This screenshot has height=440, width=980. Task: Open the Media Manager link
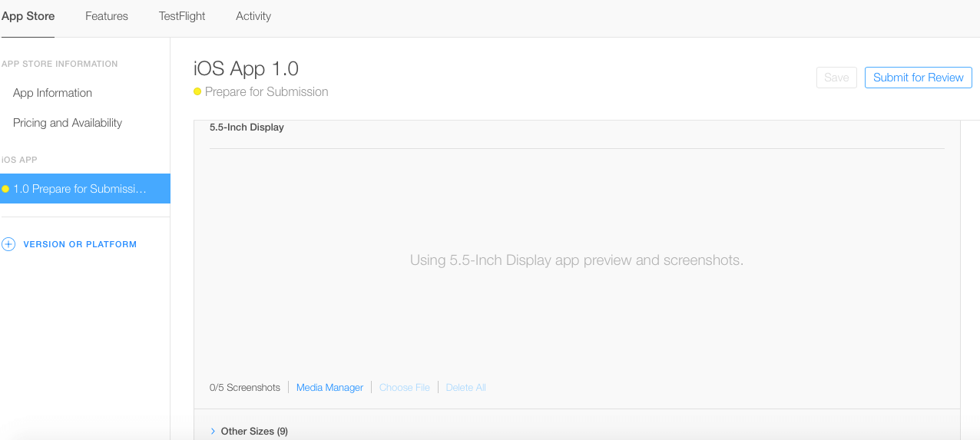click(329, 388)
